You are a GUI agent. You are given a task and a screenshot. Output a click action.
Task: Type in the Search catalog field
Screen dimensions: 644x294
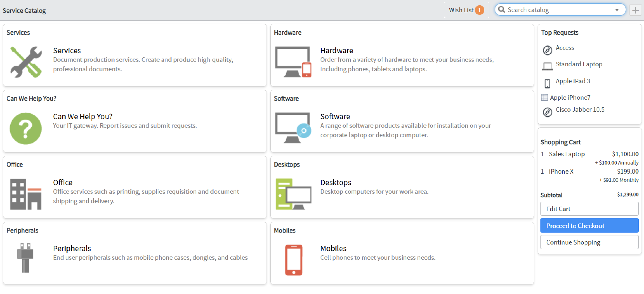pyautogui.click(x=560, y=10)
